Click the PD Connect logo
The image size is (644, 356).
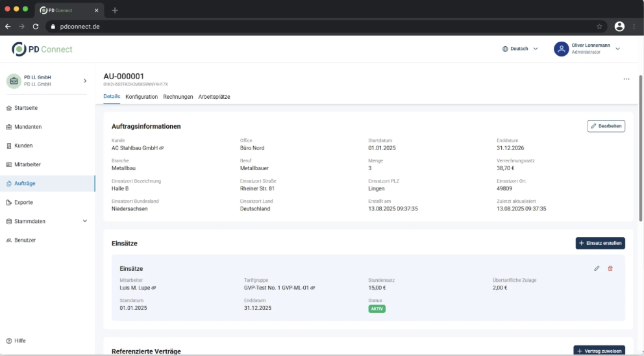[x=42, y=49]
